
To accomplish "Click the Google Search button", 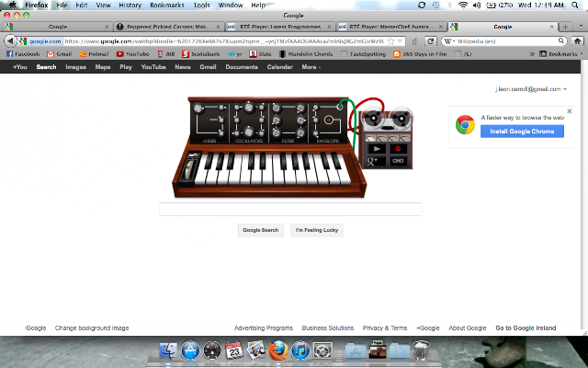I will (261, 230).
